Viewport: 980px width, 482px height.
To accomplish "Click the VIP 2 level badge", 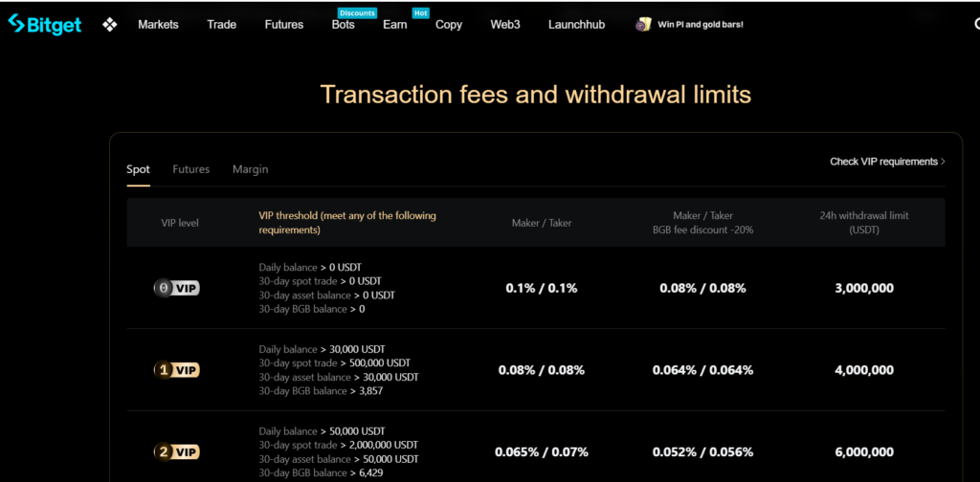I will point(176,452).
